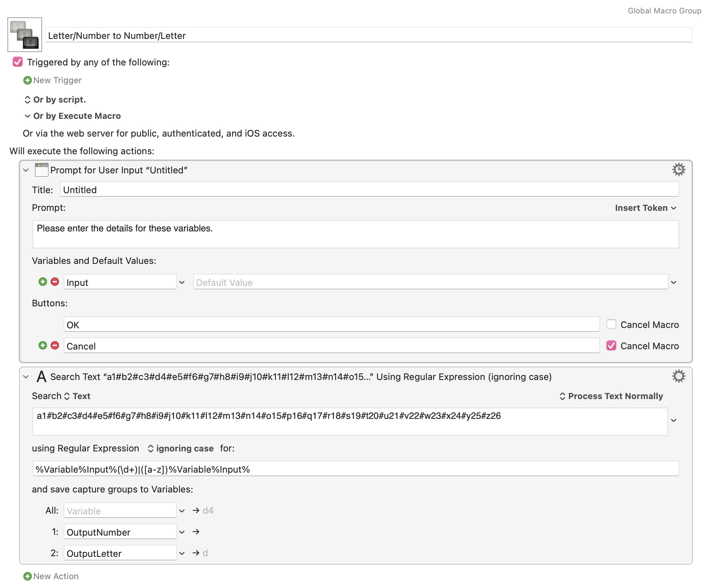Change the 'ignoring case' popup
Screen dimensions: 709x588
coord(180,449)
